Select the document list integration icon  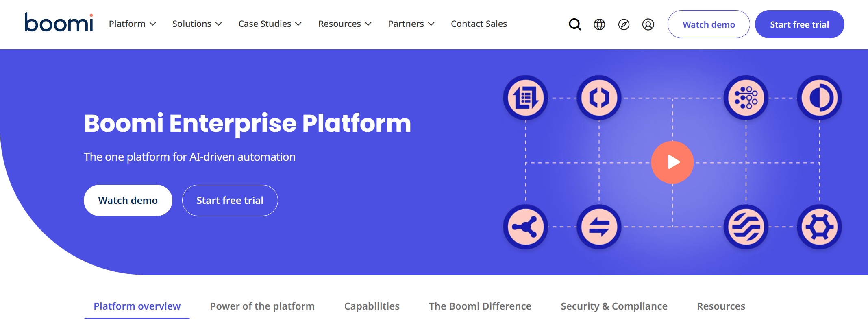click(x=525, y=98)
